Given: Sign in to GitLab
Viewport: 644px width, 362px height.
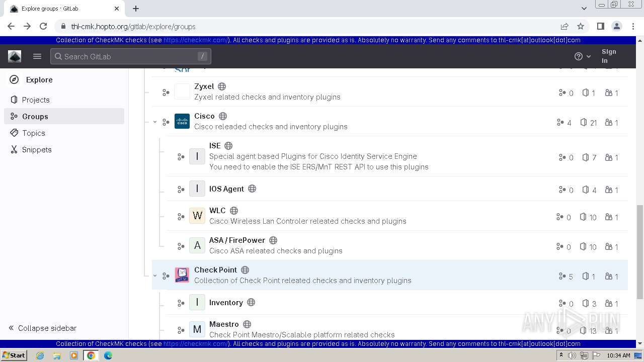Looking at the screenshot, I should tap(609, 56).
